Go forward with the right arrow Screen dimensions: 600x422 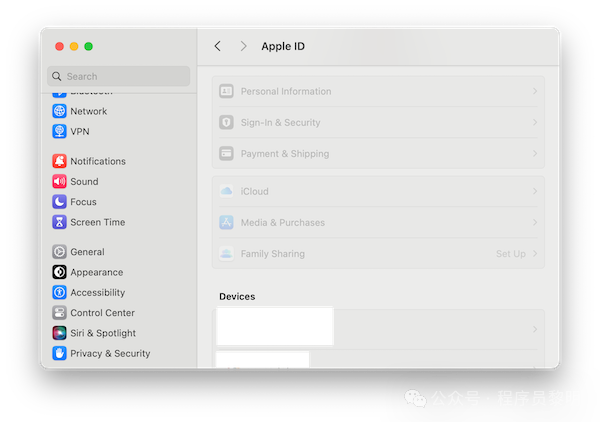(x=243, y=46)
